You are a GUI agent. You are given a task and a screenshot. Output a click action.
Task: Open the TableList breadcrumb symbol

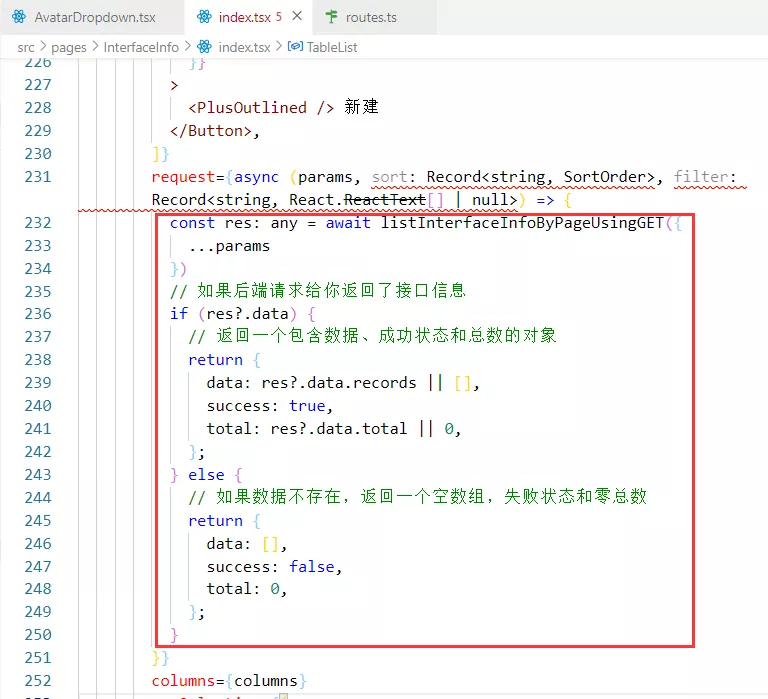point(332,48)
